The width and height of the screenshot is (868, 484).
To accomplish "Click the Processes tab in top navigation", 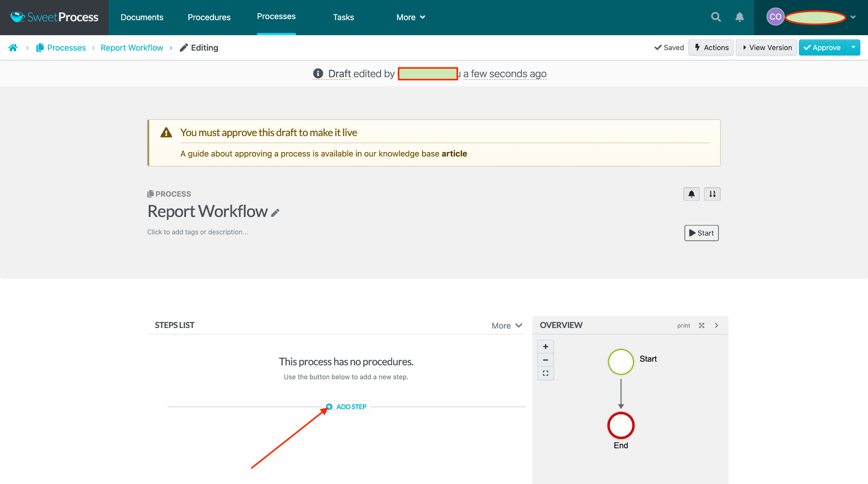I will click(x=276, y=16).
